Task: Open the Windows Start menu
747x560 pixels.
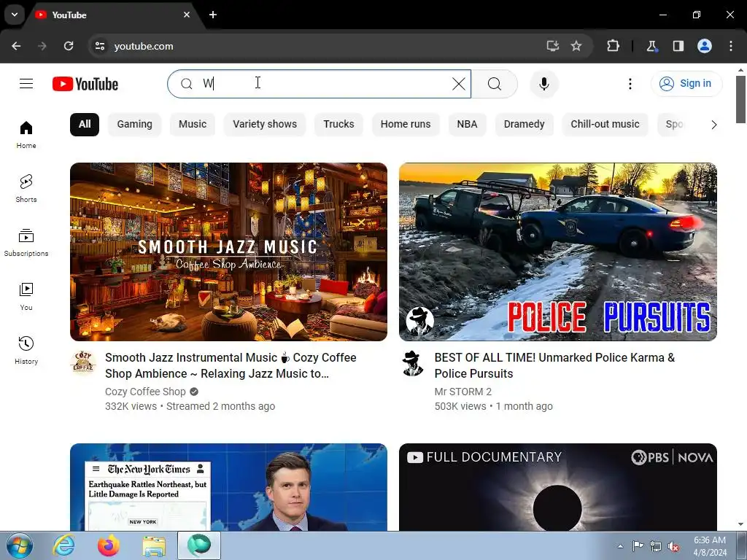Action: (x=19, y=546)
